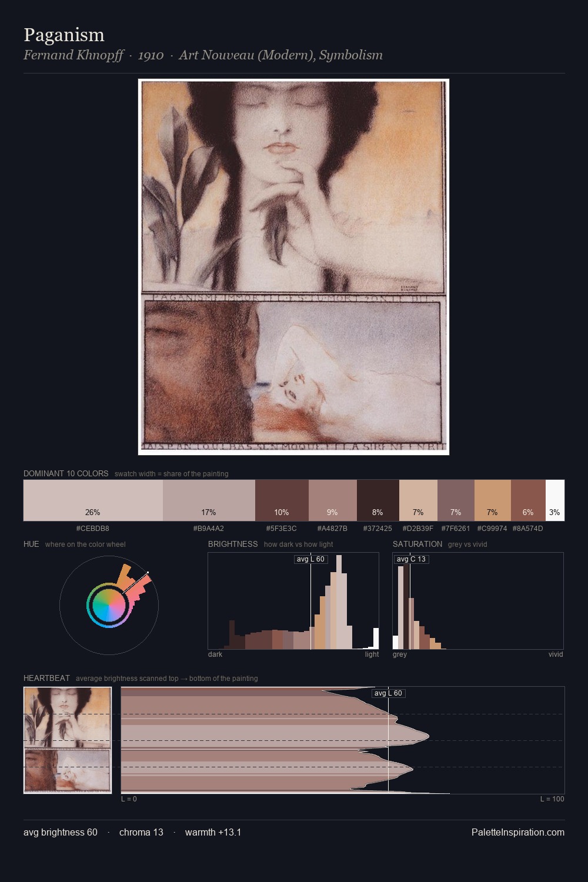Click the "HUE" section heading
Viewport: 588px width, 882px height.
coord(31,544)
